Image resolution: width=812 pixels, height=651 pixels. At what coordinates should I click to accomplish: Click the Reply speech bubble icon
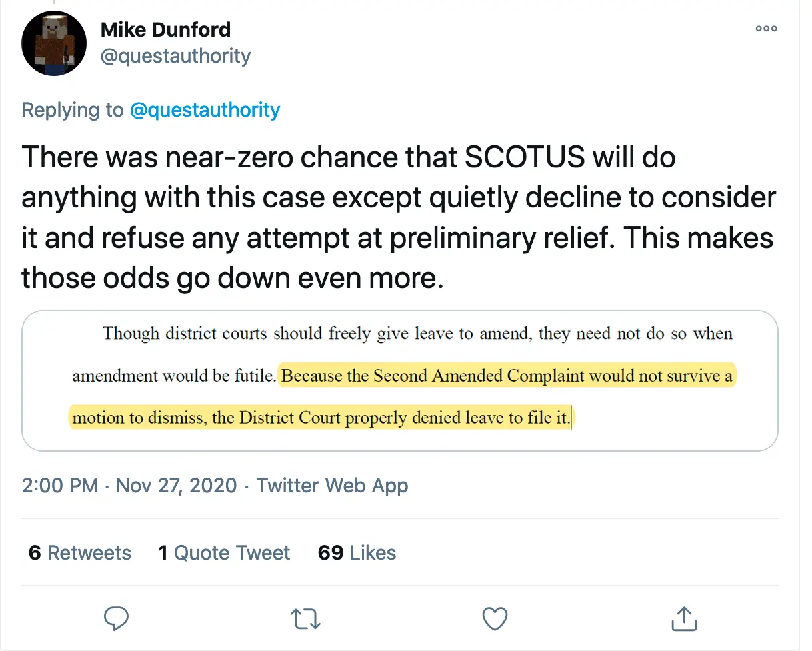117,618
